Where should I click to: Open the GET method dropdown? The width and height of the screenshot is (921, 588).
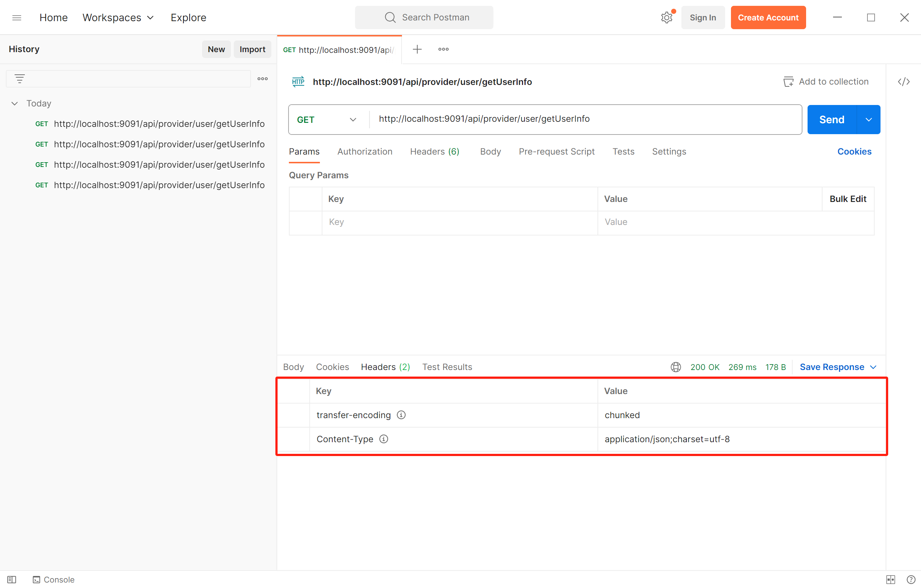[x=326, y=120]
